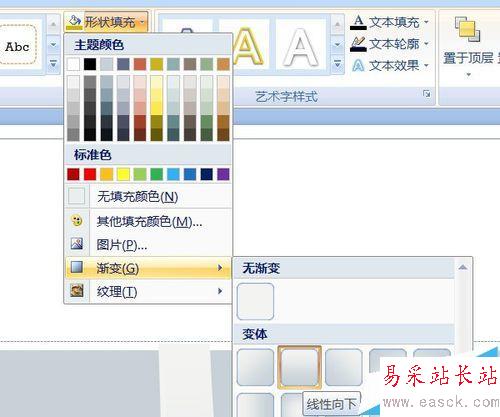Open the 艺术字样式 dialog launcher
This screenshot has width=500, height=417.
pyautogui.click(x=426, y=94)
